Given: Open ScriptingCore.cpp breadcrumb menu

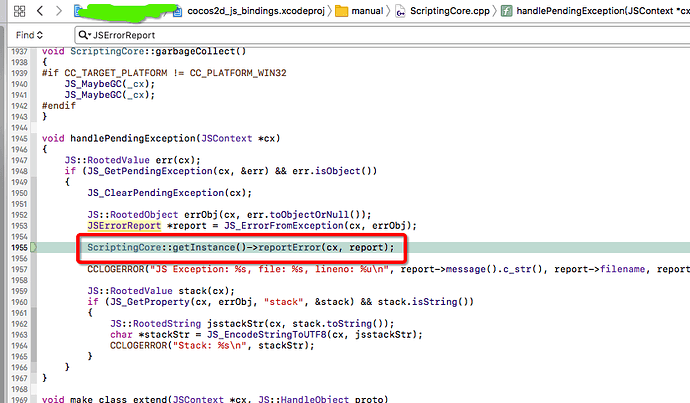Looking at the screenshot, I should coord(450,11).
